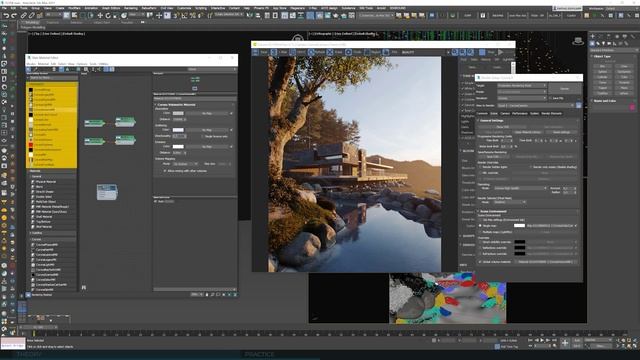The image size is (640, 360).
Task: Open the Create tab in command panel
Action: tap(593, 36)
